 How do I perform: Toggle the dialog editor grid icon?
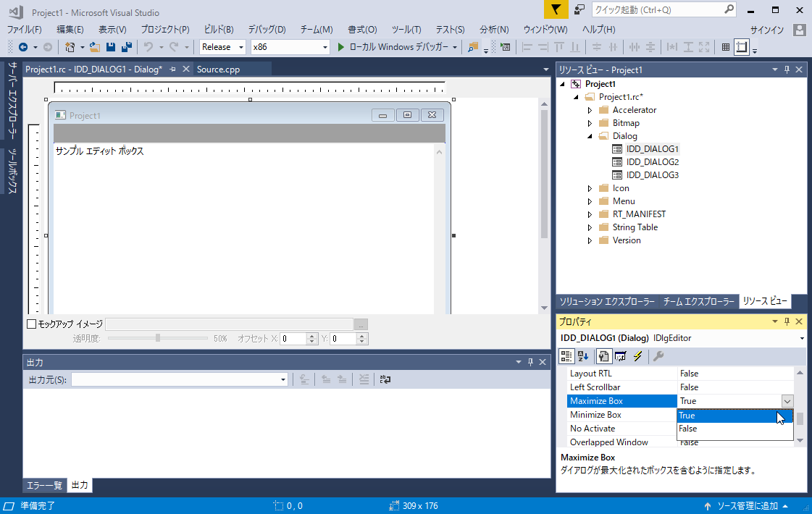click(726, 47)
